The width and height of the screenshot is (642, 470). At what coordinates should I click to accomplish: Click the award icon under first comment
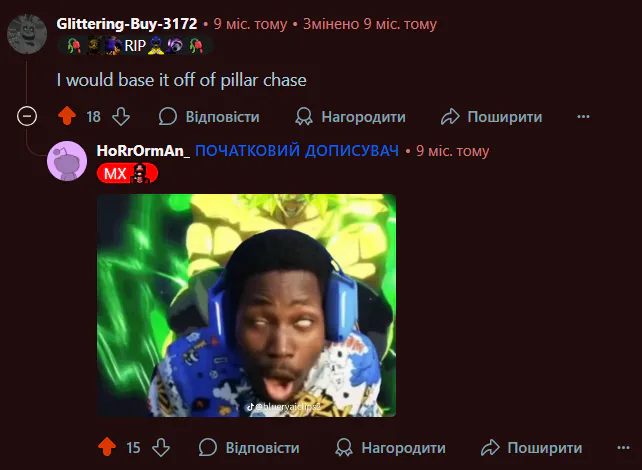(304, 117)
